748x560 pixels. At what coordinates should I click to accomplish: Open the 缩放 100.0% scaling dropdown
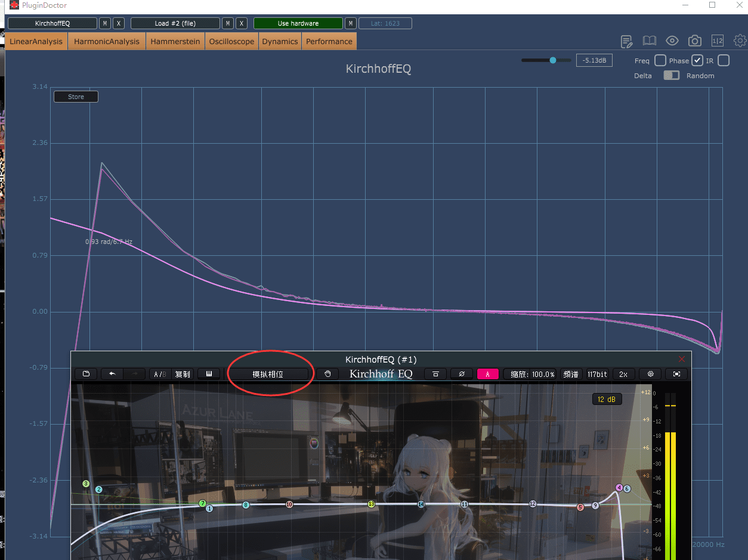[x=532, y=374]
